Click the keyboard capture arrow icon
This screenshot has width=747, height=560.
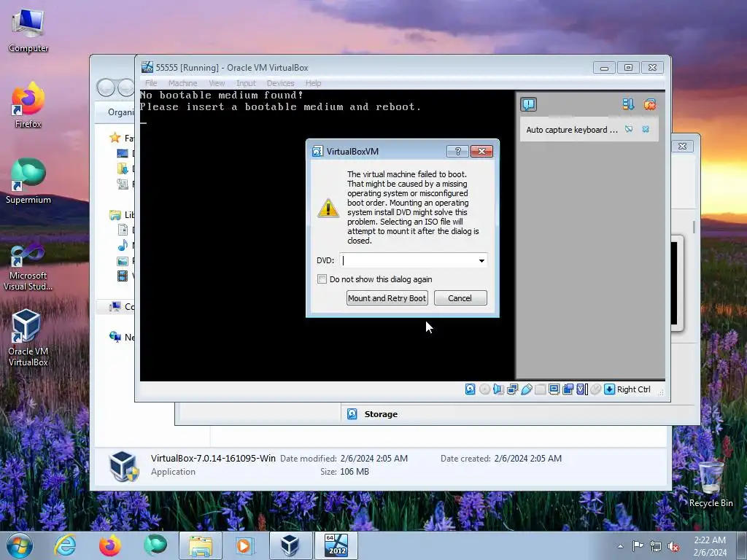(x=609, y=389)
